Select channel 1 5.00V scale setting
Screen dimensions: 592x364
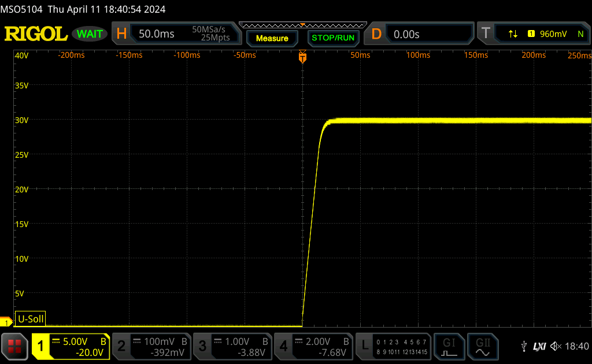click(75, 341)
